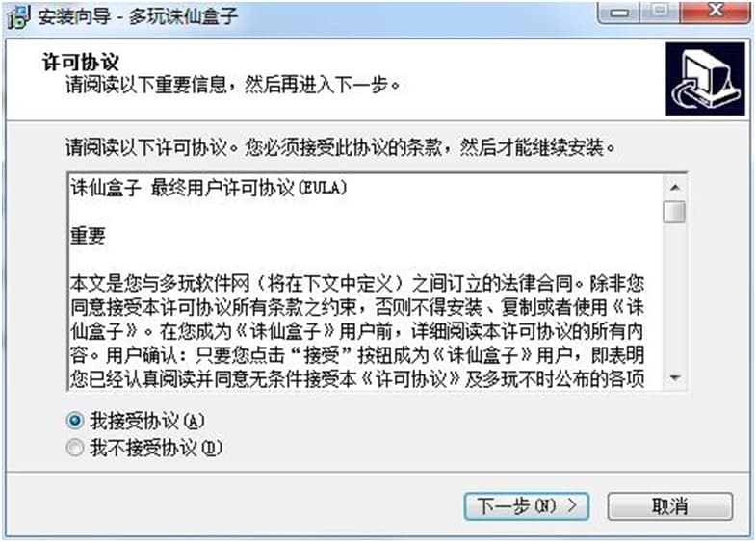Viewport: 756px width, 542px height.
Task: Close the 多玩诛仙盒子 installer window
Action: 715,13
